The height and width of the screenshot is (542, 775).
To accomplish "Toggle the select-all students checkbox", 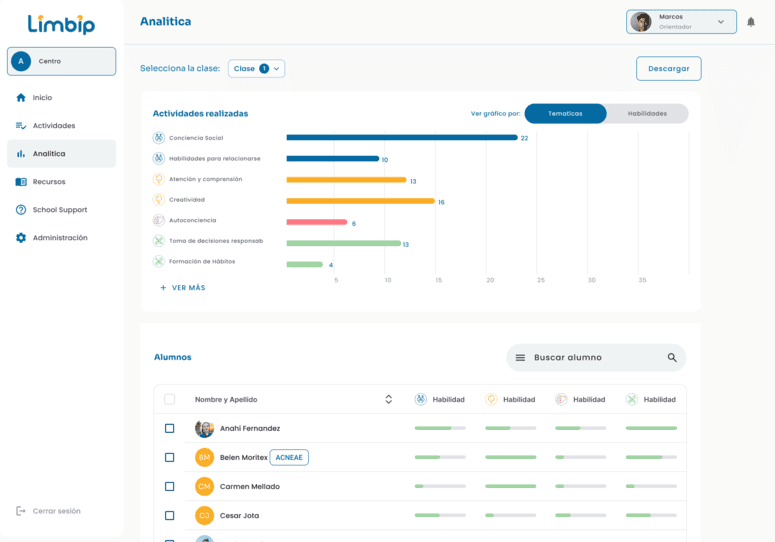I will coord(169,399).
